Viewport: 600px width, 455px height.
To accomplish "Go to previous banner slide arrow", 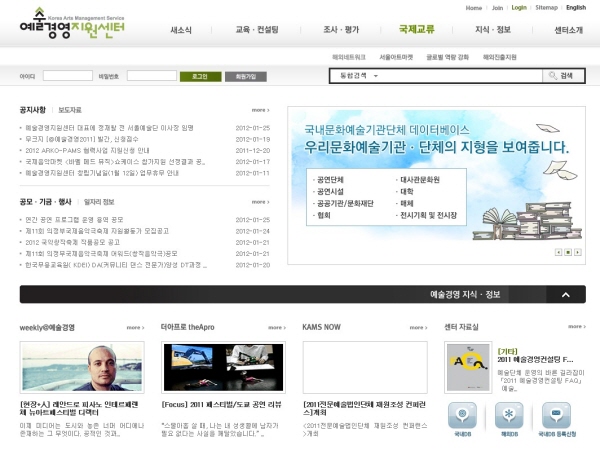I will click(x=558, y=252).
